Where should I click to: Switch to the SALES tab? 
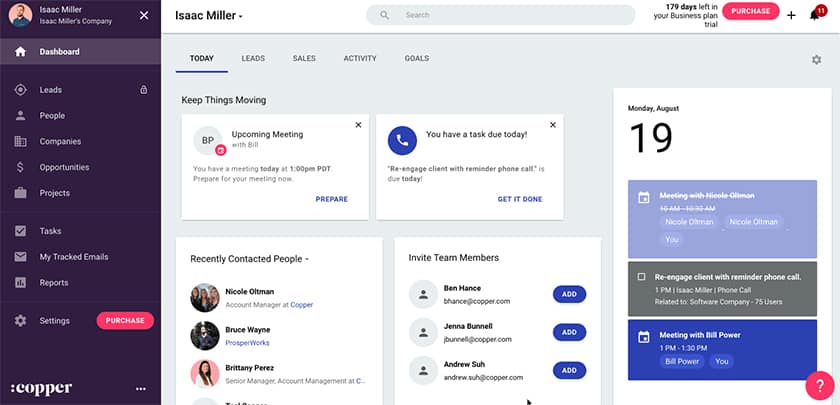pyautogui.click(x=304, y=58)
